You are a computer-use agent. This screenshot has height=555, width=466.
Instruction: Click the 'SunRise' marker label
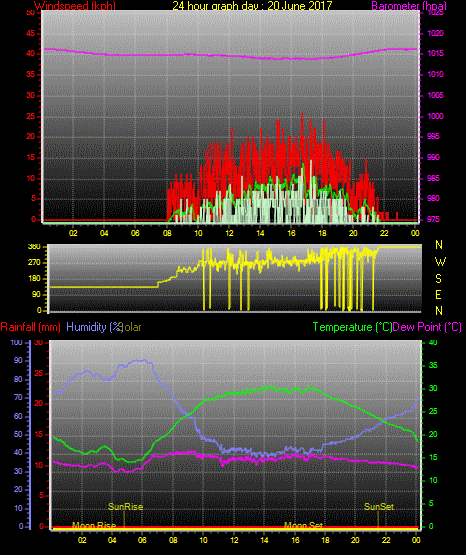coord(126,507)
